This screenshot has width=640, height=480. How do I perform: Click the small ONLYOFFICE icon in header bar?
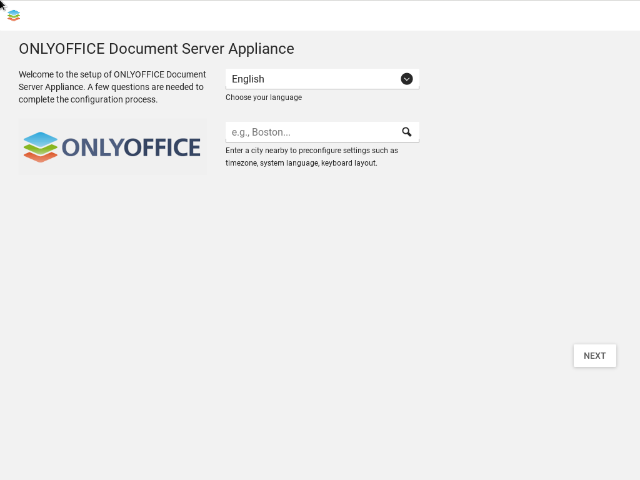14,16
